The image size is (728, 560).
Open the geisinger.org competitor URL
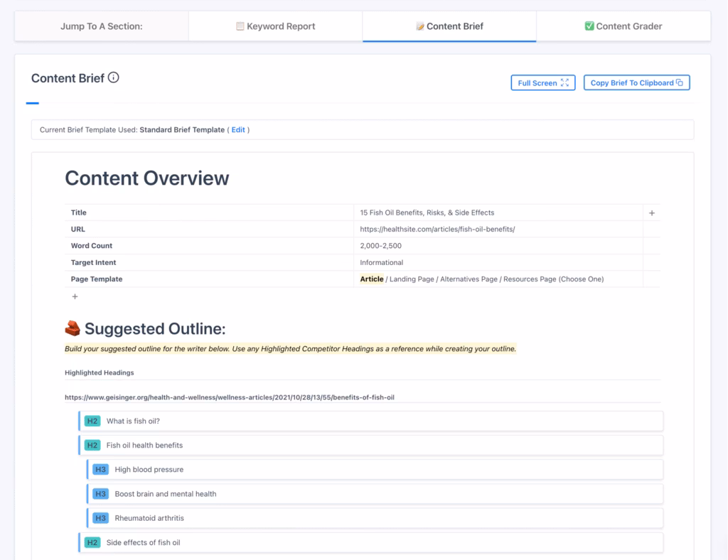point(229,397)
